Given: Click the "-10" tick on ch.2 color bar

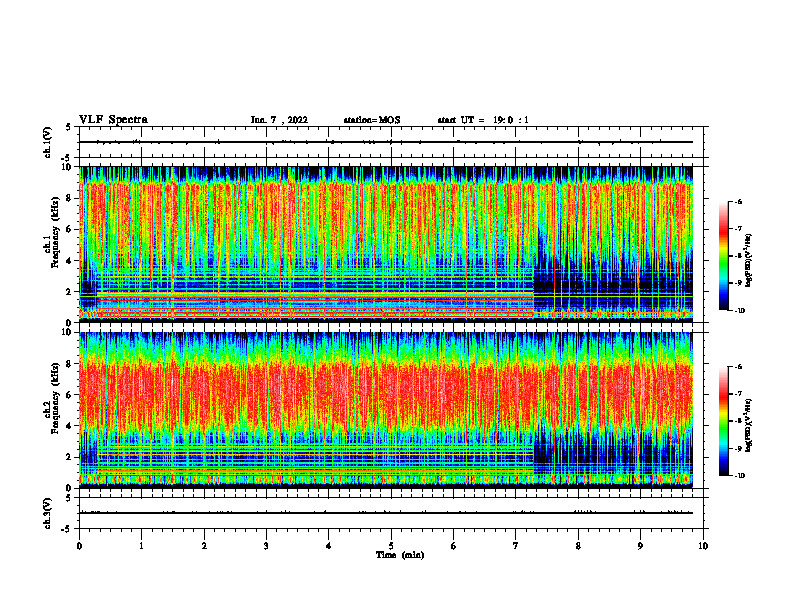Looking at the screenshot, I should 739,476.
